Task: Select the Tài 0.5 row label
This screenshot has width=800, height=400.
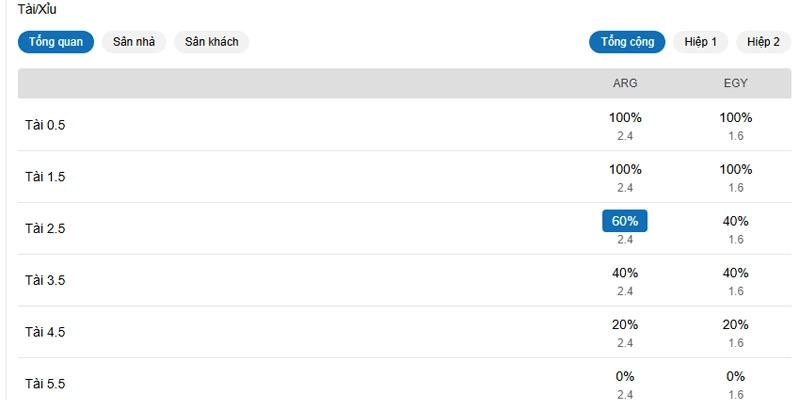Action: [x=45, y=125]
